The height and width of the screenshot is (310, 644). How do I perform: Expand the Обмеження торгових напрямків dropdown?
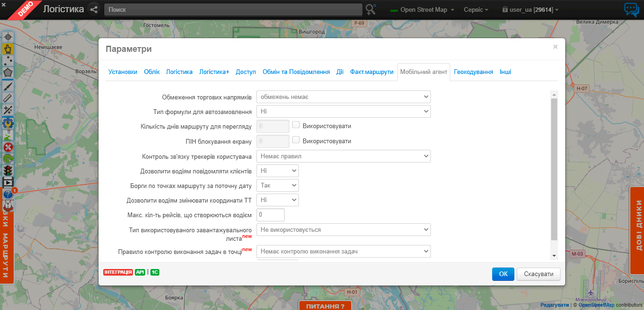coord(343,97)
